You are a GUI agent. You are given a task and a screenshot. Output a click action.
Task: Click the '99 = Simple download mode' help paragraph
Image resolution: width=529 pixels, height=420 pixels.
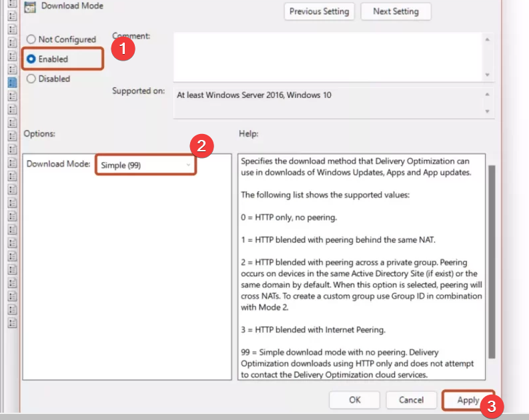(x=358, y=363)
